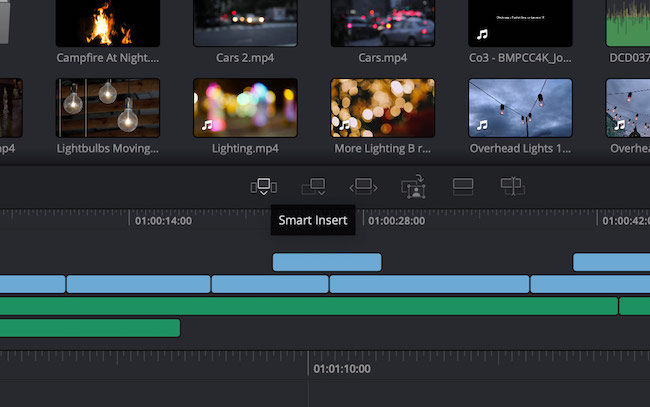The image size is (650, 407).
Task: Click the Smart Insert edit icon
Action: pos(263,186)
